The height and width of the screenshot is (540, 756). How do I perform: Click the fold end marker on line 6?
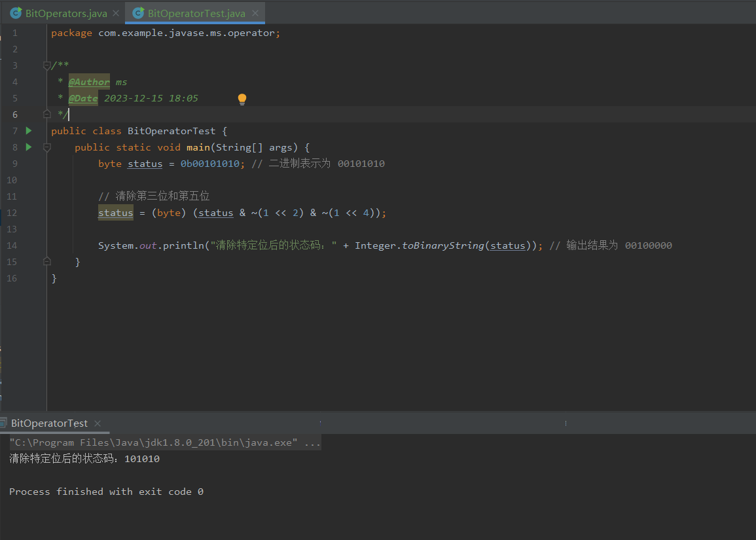(x=46, y=115)
